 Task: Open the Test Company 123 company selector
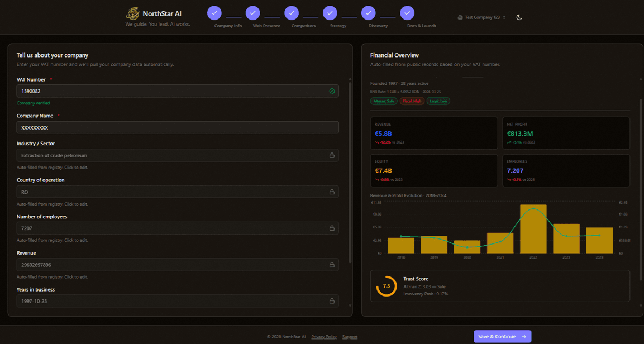[481, 17]
